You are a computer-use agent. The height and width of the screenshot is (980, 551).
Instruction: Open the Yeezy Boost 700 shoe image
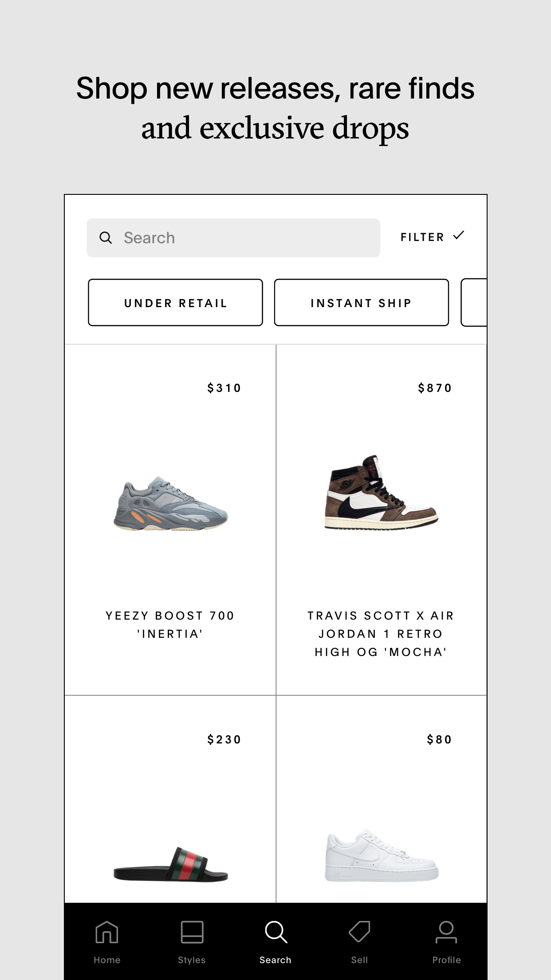pos(171,504)
